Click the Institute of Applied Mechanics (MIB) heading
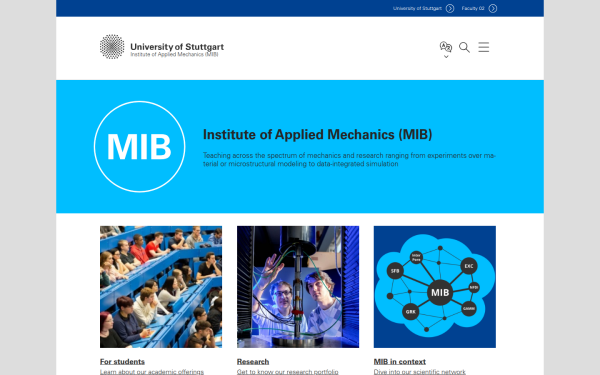 tap(318, 134)
